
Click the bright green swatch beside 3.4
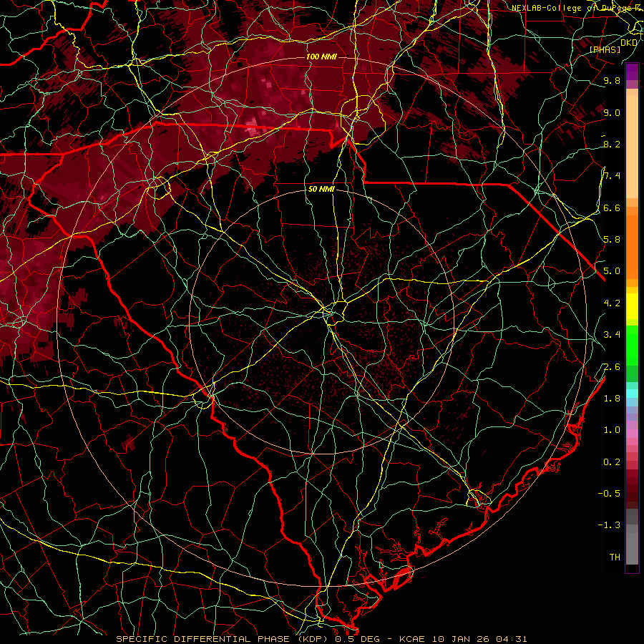(632, 345)
